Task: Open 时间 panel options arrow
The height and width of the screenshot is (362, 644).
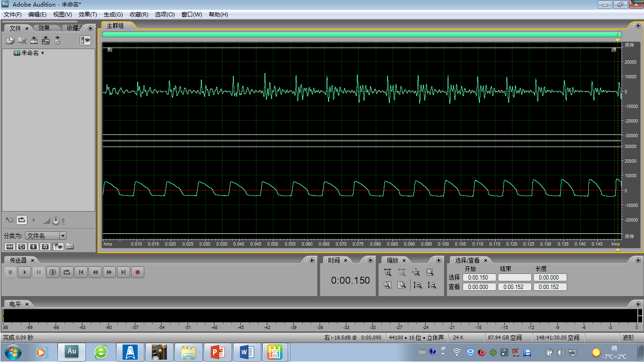Action: [x=370, y=260]
